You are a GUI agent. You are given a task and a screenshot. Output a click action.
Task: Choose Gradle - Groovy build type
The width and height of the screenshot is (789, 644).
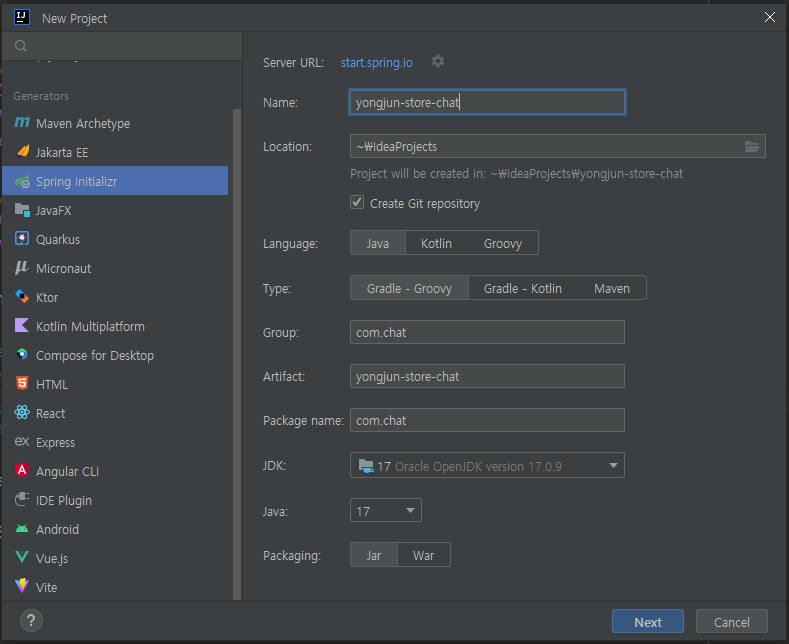[x=409, y=288]
